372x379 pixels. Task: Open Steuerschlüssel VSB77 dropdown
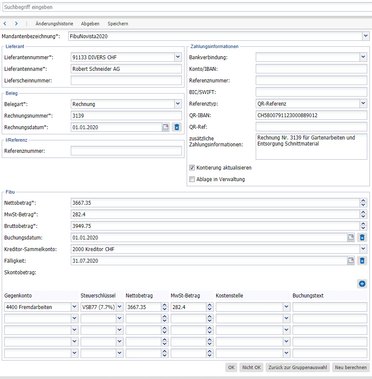120,307
